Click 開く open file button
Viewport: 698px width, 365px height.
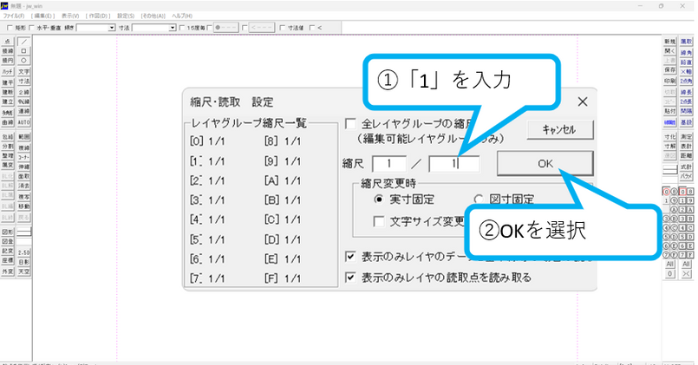pos(670,51)
